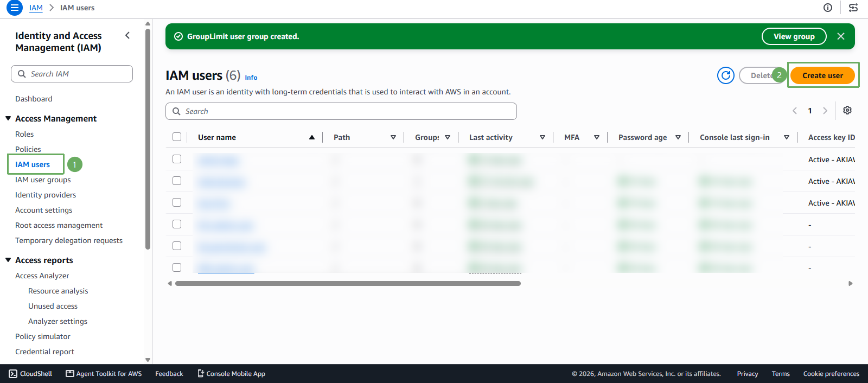Open Console last sign-in column dropdown
Screen dimensions: 868x383
click(x=787, y=137)
